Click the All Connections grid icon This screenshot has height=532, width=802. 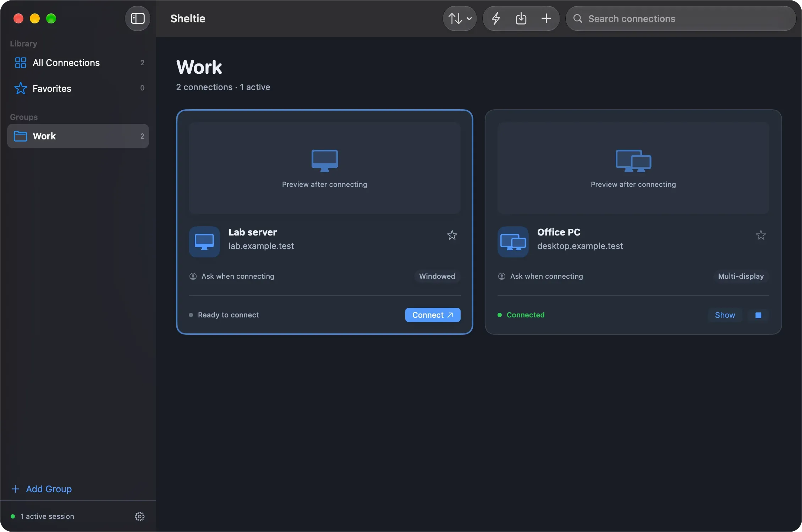(x=21, y=63)
